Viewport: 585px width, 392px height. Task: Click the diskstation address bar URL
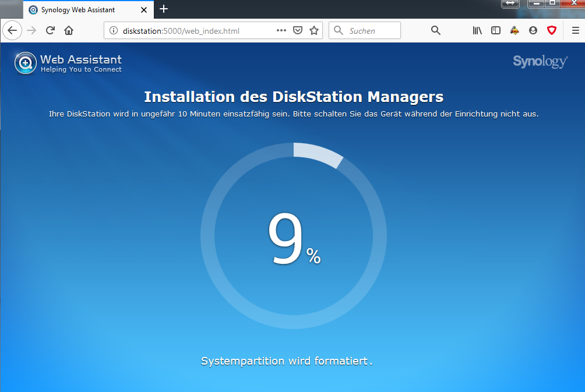pos(181,31)
